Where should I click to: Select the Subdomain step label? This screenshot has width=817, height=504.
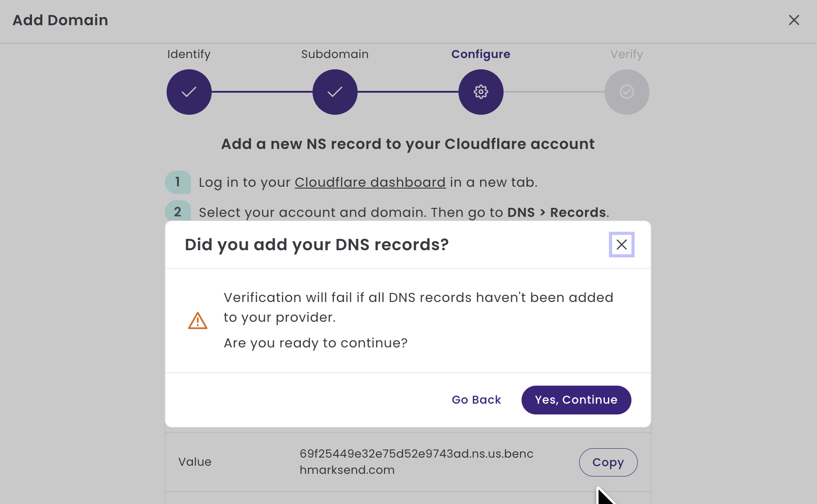(335, 54)
